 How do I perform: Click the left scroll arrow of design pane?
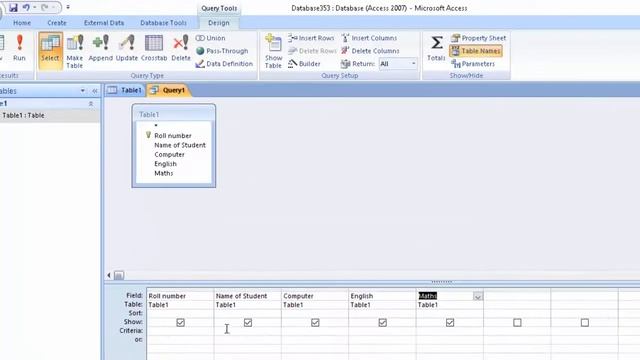(x=109, y=275)
